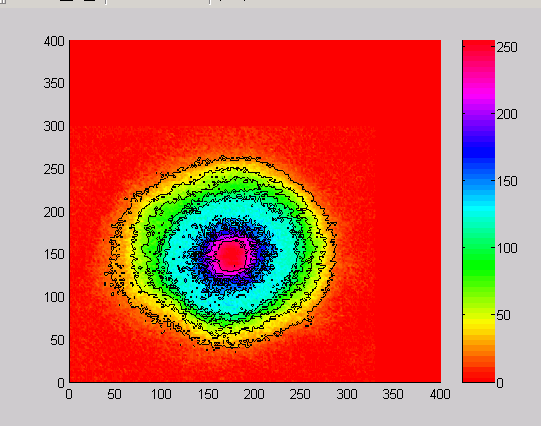Click the colorbar tick label 250
The image size is (541, 426).
tap(507, 47)
